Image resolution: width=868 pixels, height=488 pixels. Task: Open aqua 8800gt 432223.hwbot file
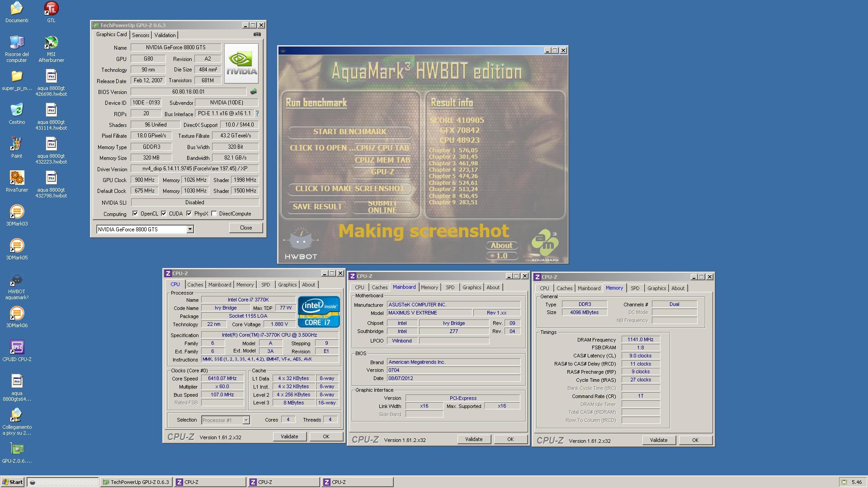coord(51,150)
